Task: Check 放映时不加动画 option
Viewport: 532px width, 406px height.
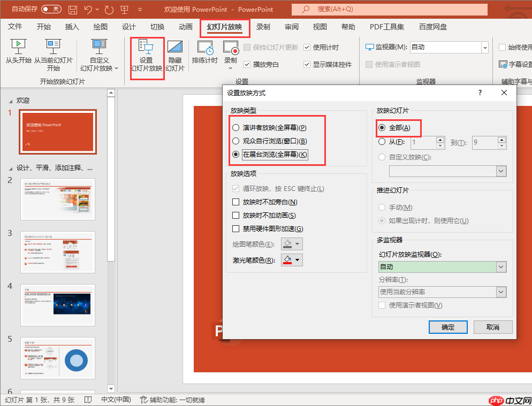Action: click(x=236, y=216)
